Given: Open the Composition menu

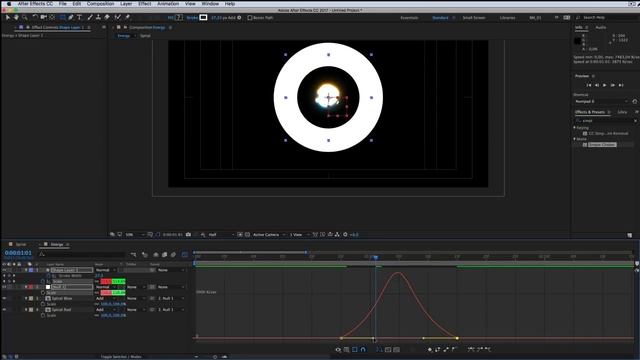Looking at the screenshot, I should pos(100,4).
